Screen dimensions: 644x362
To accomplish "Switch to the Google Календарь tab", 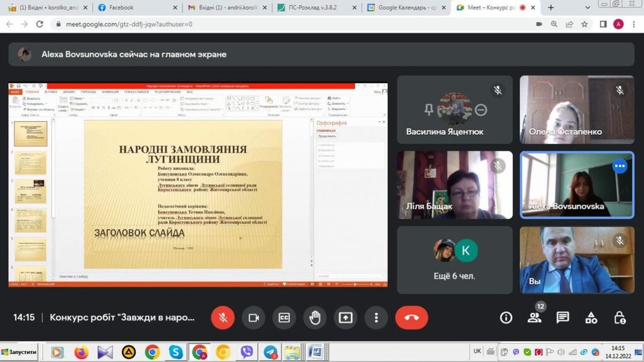I will pyautogui.click(x=406, y=8).
